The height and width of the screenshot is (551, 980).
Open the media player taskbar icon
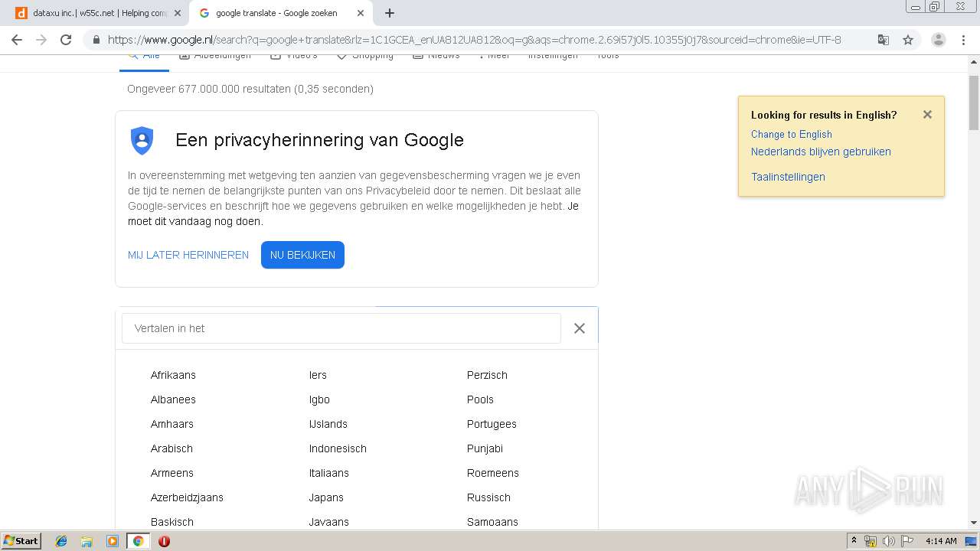coord(113,541)
